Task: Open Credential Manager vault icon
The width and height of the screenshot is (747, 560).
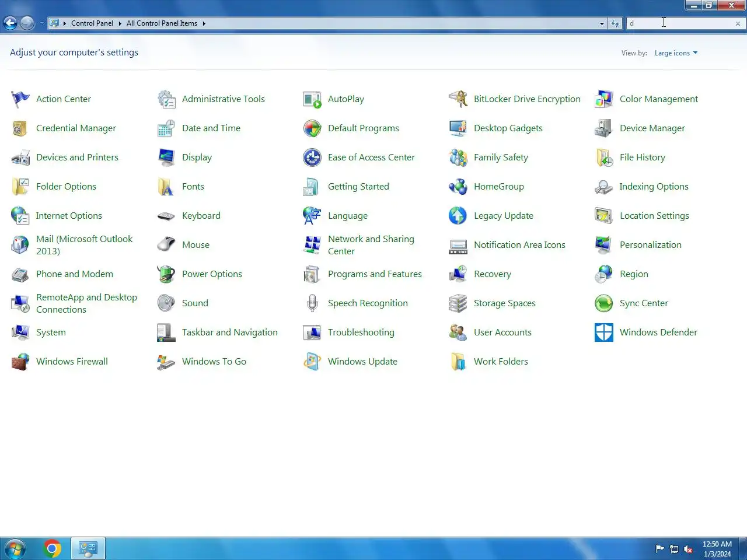Action: (20, 128)
